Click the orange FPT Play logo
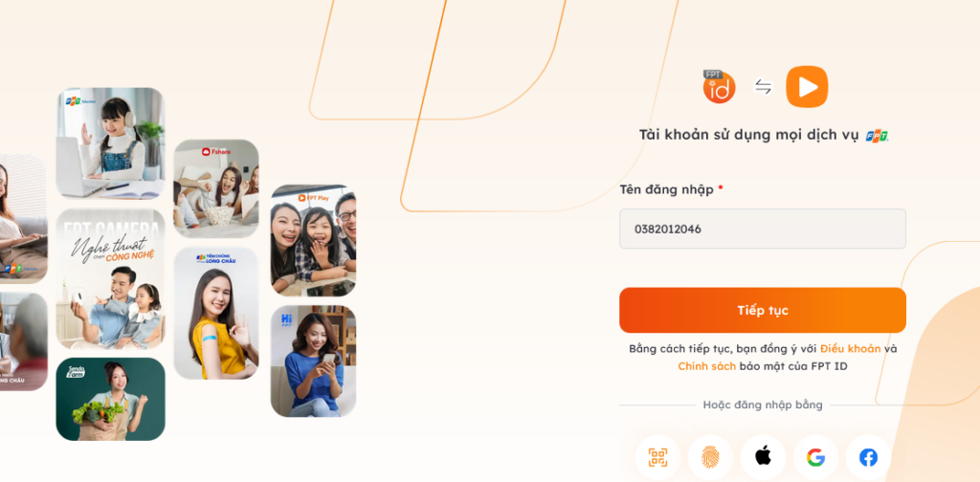 [x=807, y=87]
